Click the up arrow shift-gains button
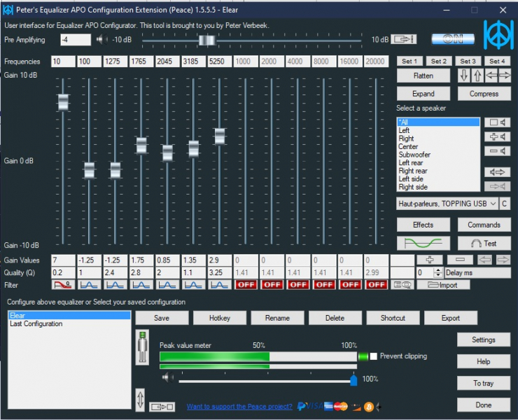Image resolution: width=518 pixels, height=420 pixels. click(477, 76)
